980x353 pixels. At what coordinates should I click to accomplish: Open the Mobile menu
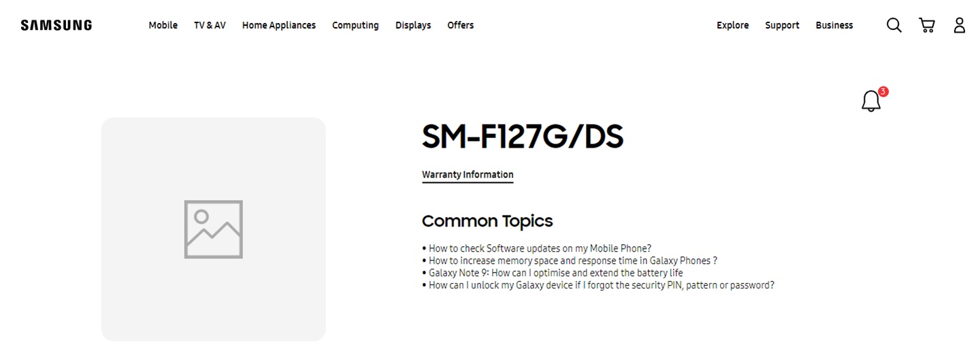click(x=163, y=25)
